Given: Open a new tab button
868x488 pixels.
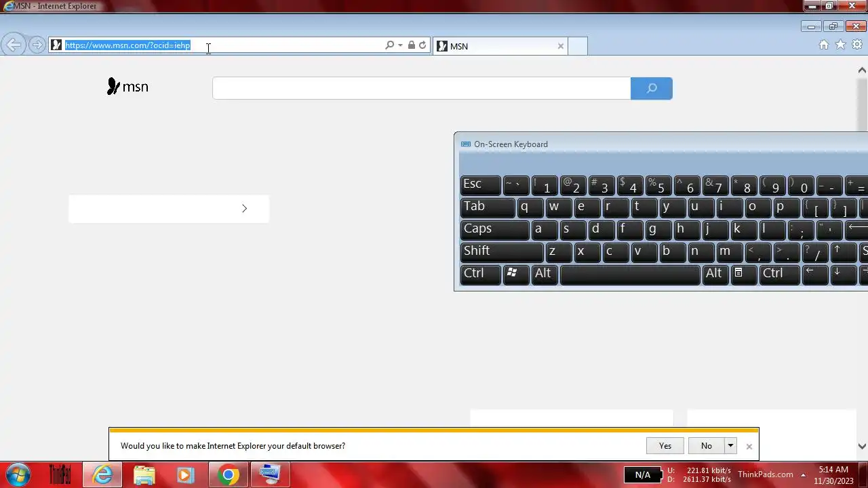Looking at the screenshot, I should [577, 46].
